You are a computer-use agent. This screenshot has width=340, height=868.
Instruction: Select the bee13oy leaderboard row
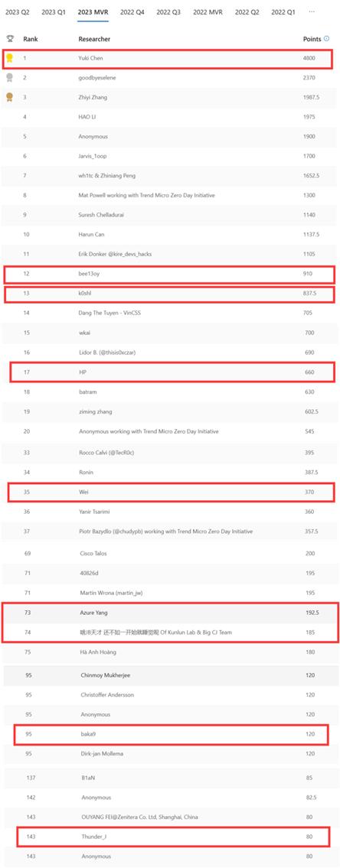coord(169,274)
